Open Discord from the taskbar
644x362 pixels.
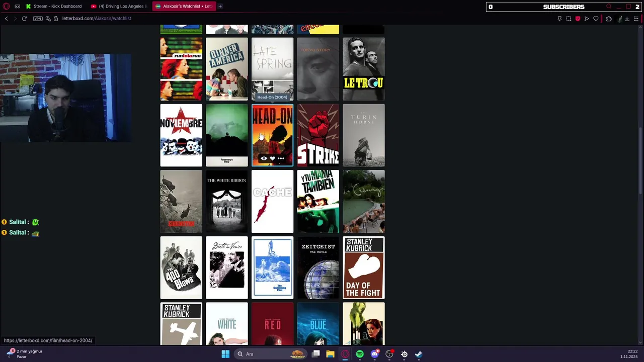tap(375, 354)
